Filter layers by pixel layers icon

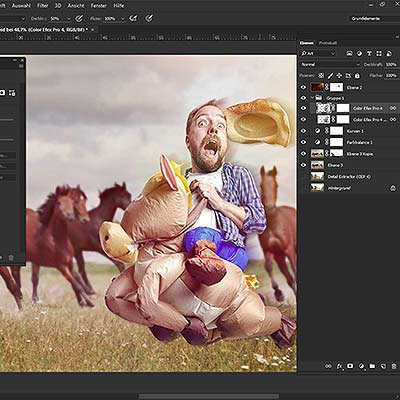pos(349,53)
